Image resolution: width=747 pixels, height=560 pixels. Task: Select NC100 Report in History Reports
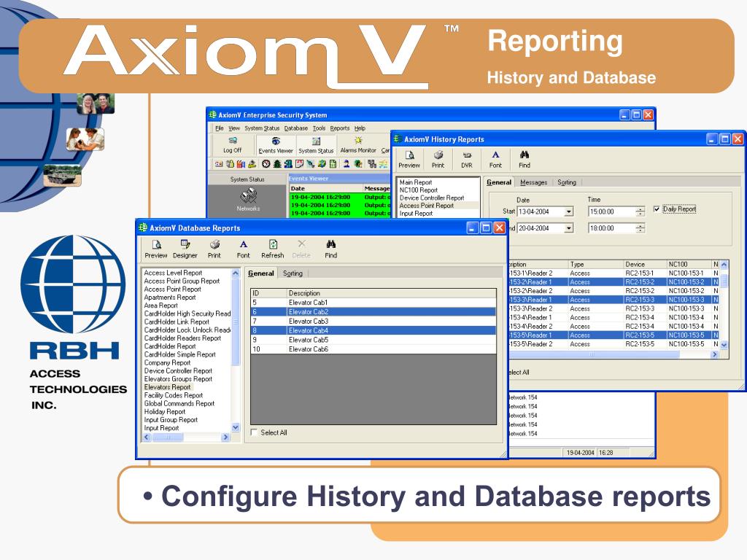[418, 190]
